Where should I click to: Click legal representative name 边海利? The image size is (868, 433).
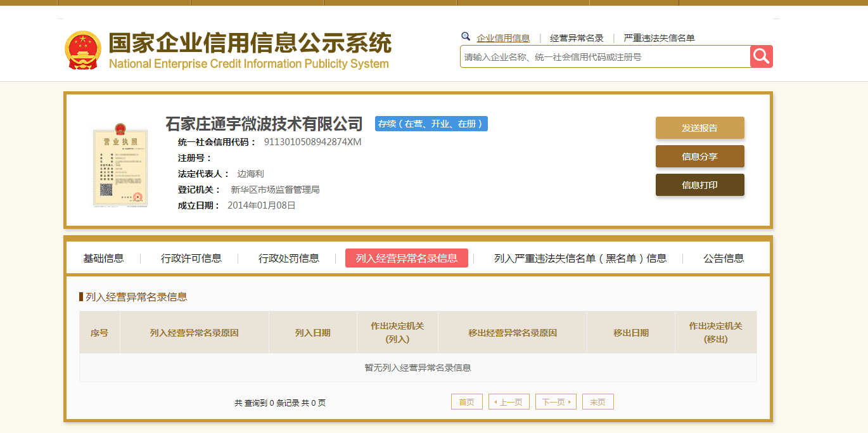250,174
